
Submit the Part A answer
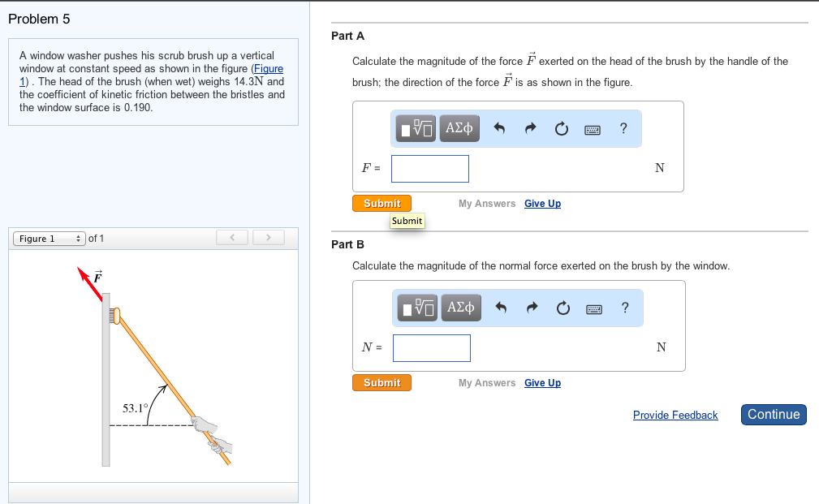[381, 204]
